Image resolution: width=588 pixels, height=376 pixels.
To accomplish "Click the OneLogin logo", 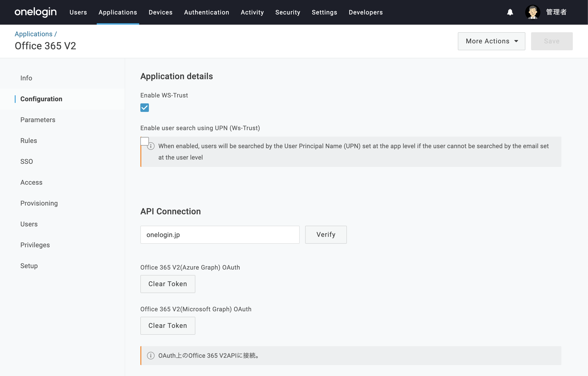I will [36, 12].
